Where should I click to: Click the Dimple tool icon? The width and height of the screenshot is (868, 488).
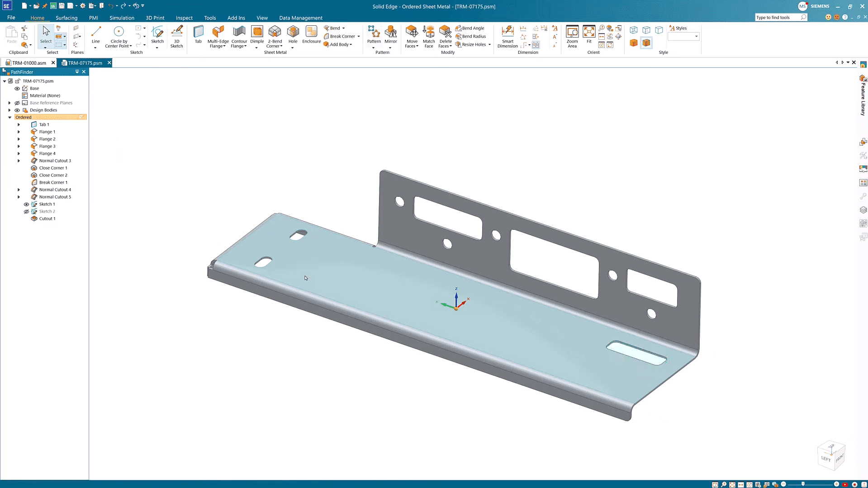tap(257, 34)
